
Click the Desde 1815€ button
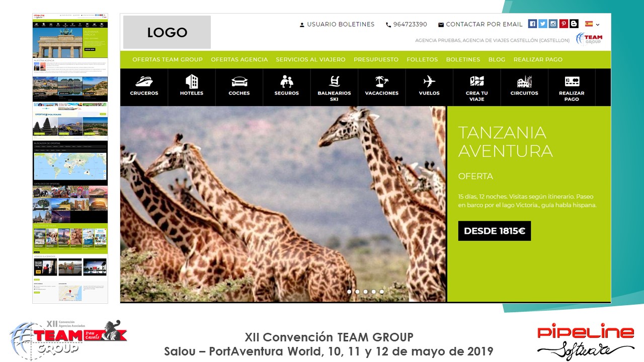click(x=495, y=231)
